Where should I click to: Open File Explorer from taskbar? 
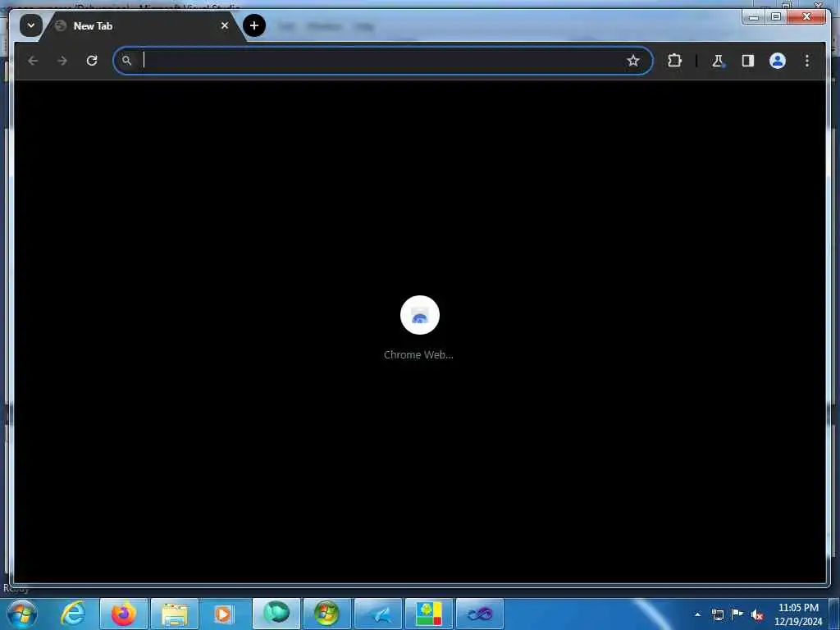coord(175,614)
